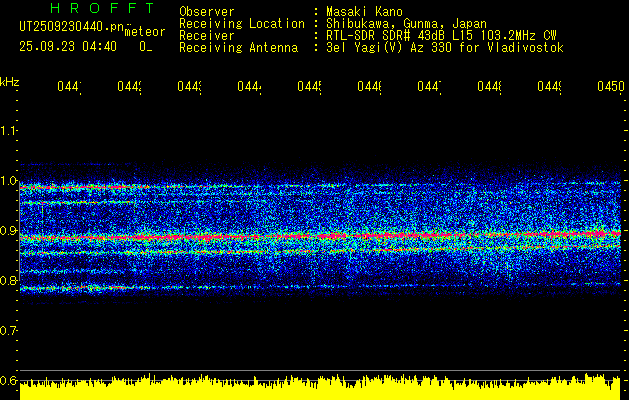Click the 0.8 kHz axis tick label
Screen dimensions: 629x400
tap(9, 281)
